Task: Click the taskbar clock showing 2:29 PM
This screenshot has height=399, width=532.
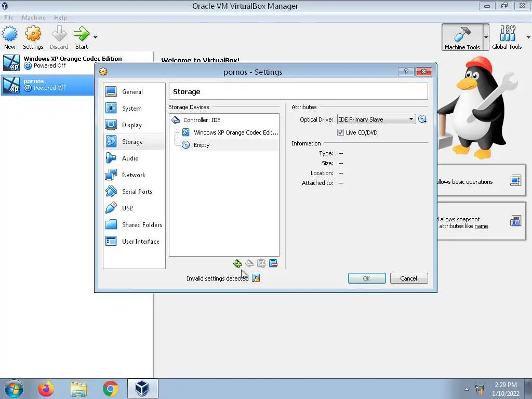Action: (506, 389)
